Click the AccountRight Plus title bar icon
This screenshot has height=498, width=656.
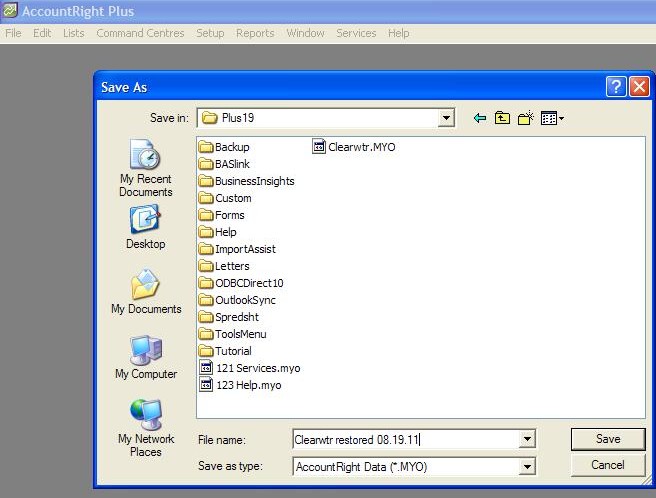pos(9,10)
